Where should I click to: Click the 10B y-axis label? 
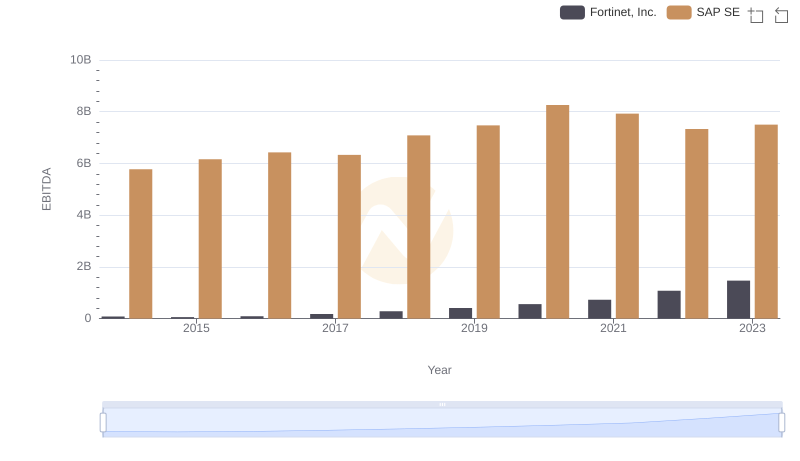pos(81,60)
